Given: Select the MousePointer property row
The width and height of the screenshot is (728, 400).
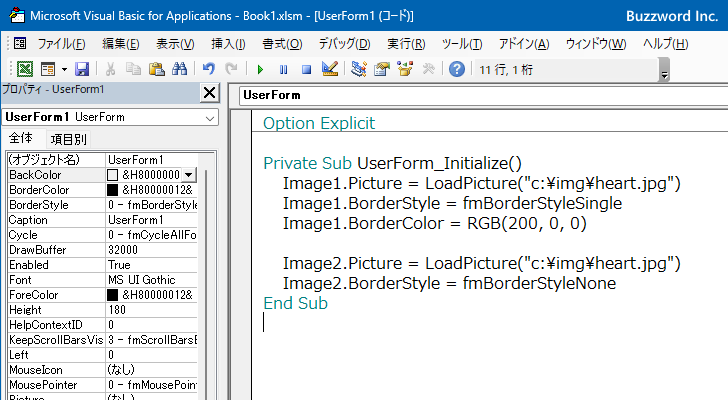Looking at the screenshot, I should coord(102,385).
